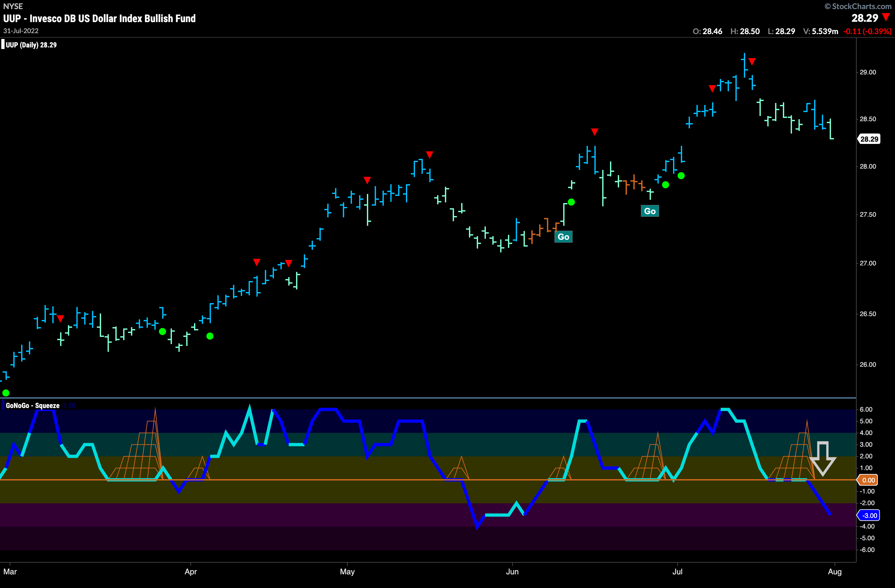This screenshot has height=588, width=895.
Task: Click the 28.29 last price in the header
Action: [x=864, y=18]
